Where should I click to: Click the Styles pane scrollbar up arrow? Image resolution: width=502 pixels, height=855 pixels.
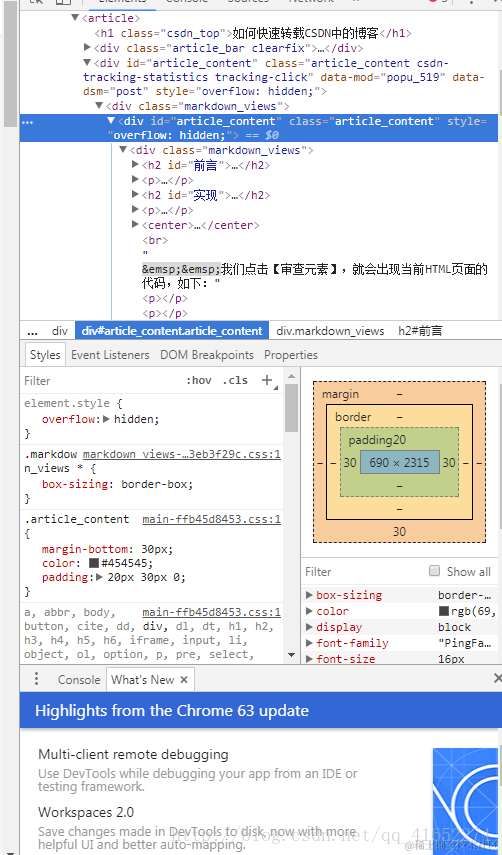pos(292,376)
